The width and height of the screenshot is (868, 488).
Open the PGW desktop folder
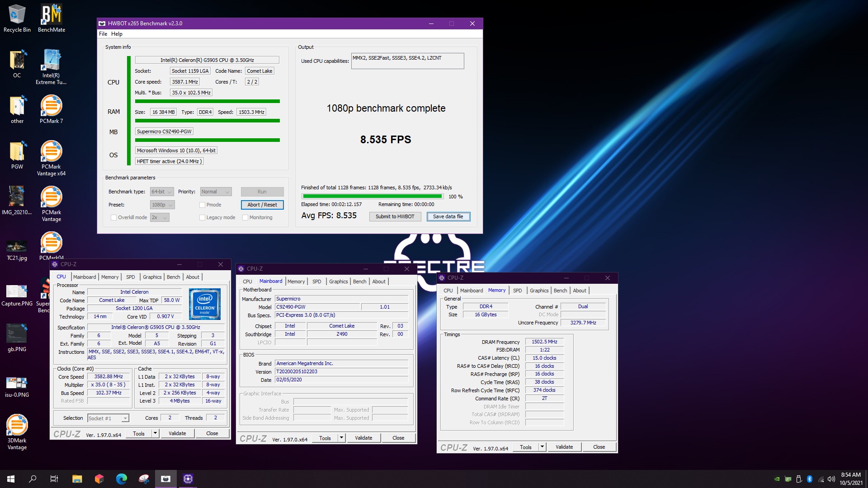click(17, 155)
